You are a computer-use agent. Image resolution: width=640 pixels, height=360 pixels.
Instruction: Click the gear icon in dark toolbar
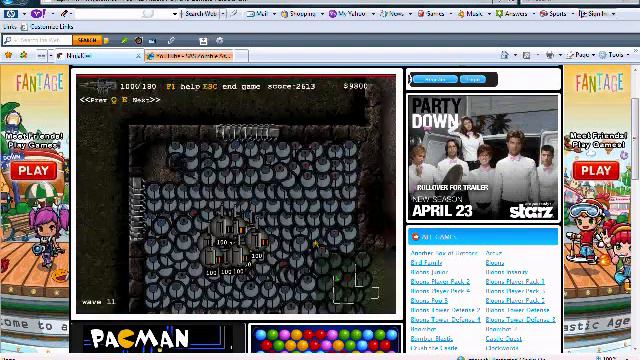pos(220,40)
